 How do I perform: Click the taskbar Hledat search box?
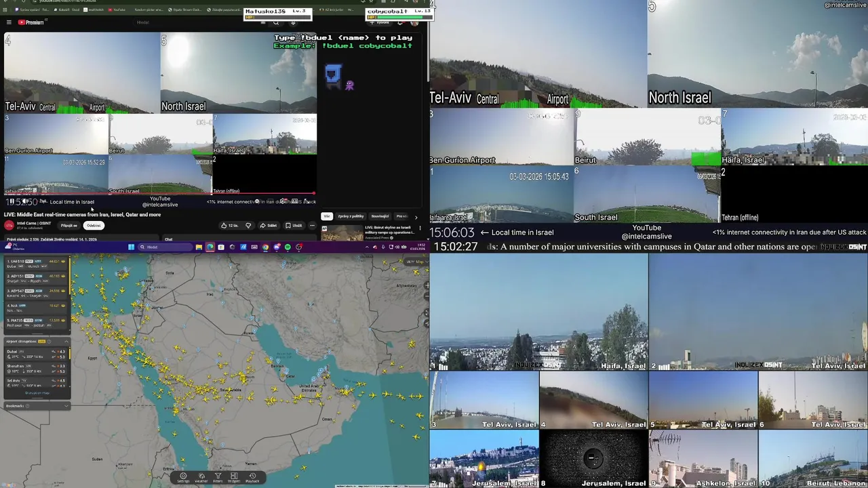pyautogui.click(x=165, y=247)
